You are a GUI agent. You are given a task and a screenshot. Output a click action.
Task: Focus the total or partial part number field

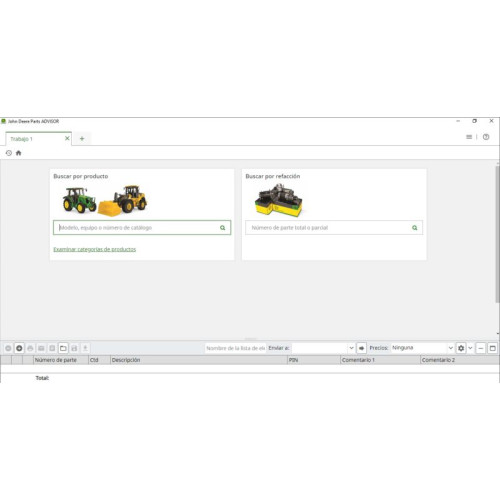tap(334, 228)
